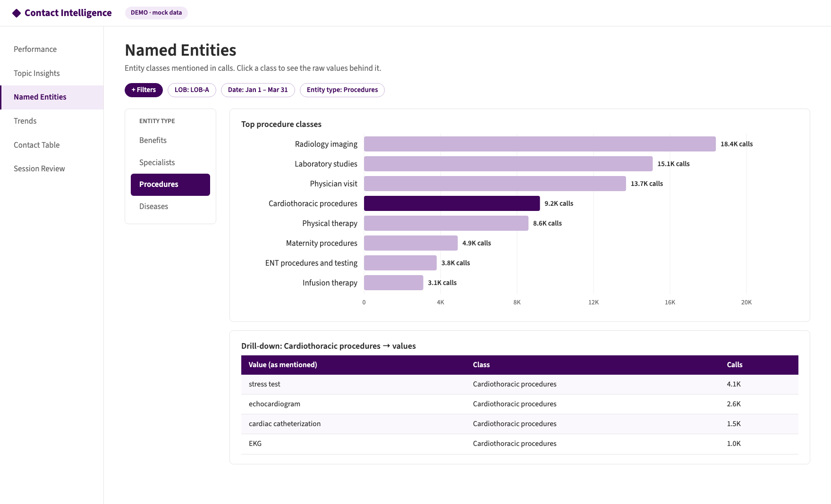This screenshot has height=504, width=831.
Task: Click the ENT procedures and testing bar
Action: click(x=400, y=263)
